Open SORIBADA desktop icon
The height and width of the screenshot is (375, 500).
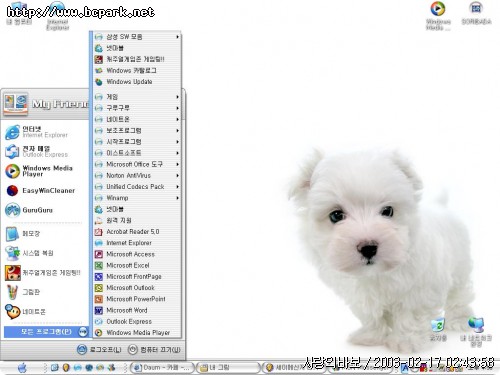(x=476, y=13)
